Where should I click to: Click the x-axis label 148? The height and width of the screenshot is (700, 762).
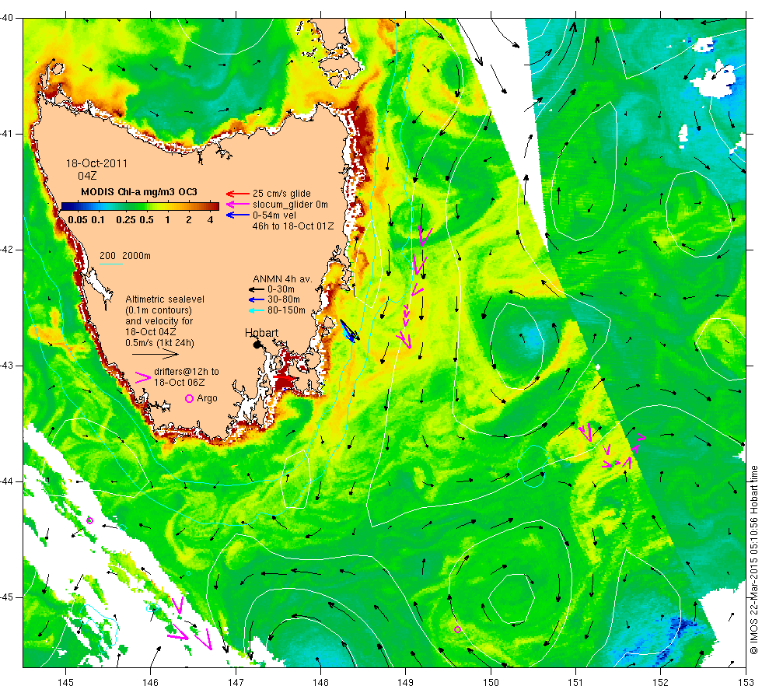coord(320,683)
